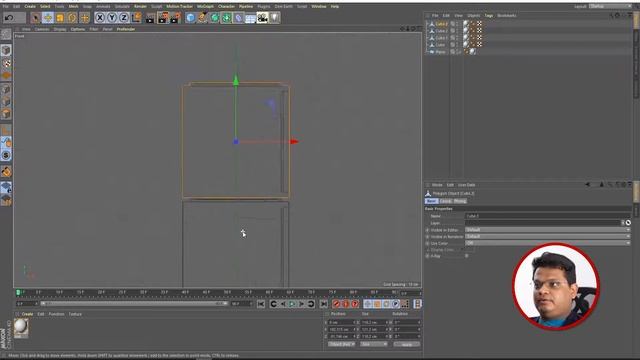Open Visible in Editor dropdown
Screen dimensions: 640x360
point(547,230)
